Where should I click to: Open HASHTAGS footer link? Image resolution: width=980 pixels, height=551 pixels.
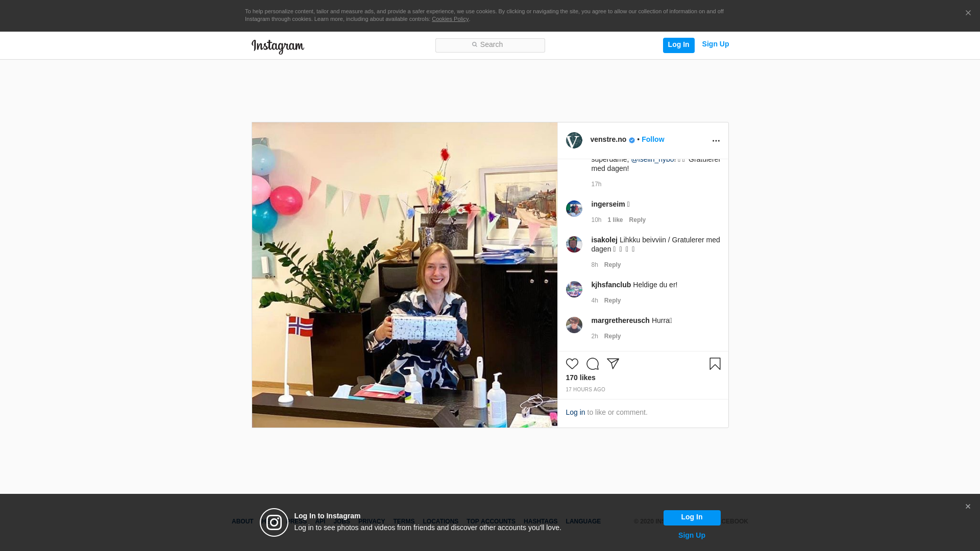pyautogui.click(x=541, y=521)
